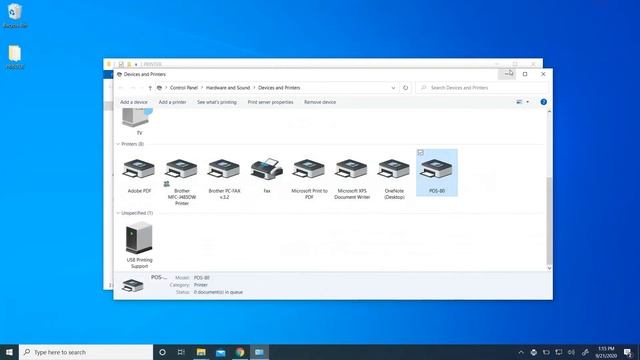Click Add a device command
The width and height of the screenshot is (640, 360).
point(134,102)
